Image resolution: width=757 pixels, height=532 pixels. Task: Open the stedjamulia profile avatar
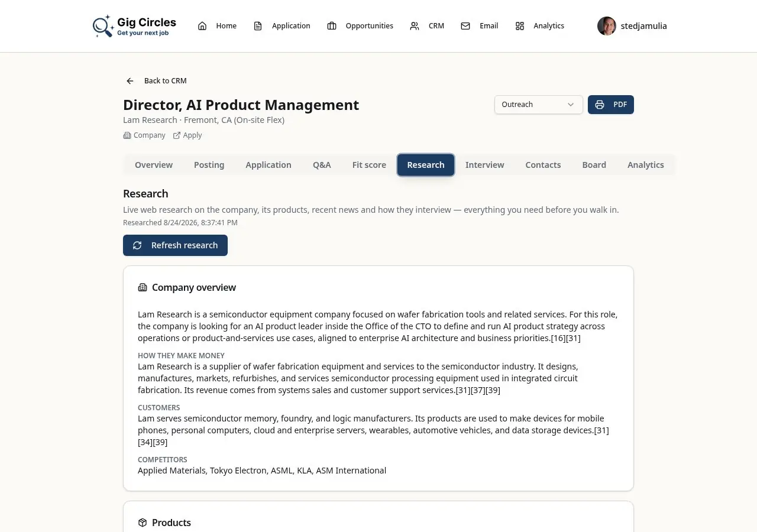[x=607, y=26]
